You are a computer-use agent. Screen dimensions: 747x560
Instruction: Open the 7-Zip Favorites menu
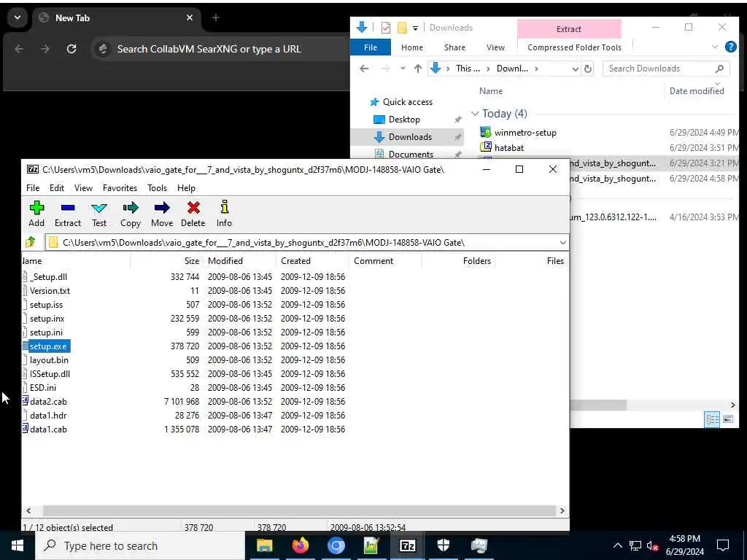point(120,188)
